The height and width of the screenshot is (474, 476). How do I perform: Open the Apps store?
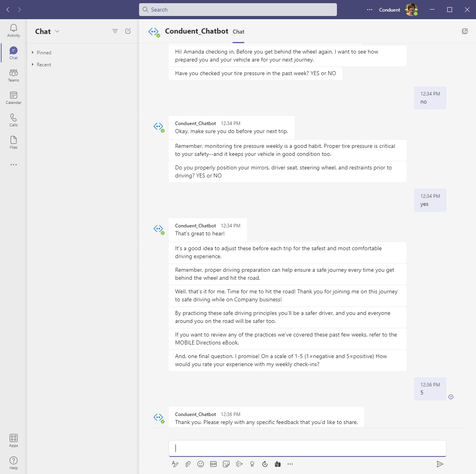click(x=13, y=440)
